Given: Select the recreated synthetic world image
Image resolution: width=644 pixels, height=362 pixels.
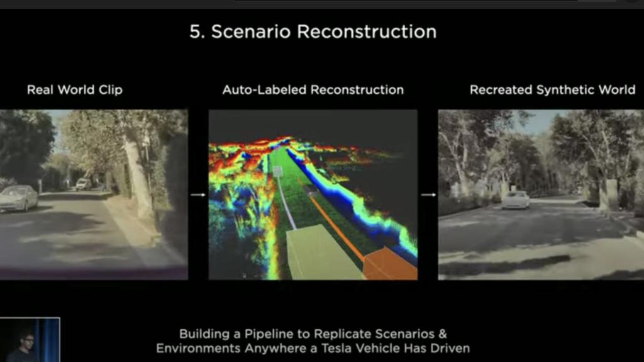Looking at the screenshot, I should click(x=541, y=195).
